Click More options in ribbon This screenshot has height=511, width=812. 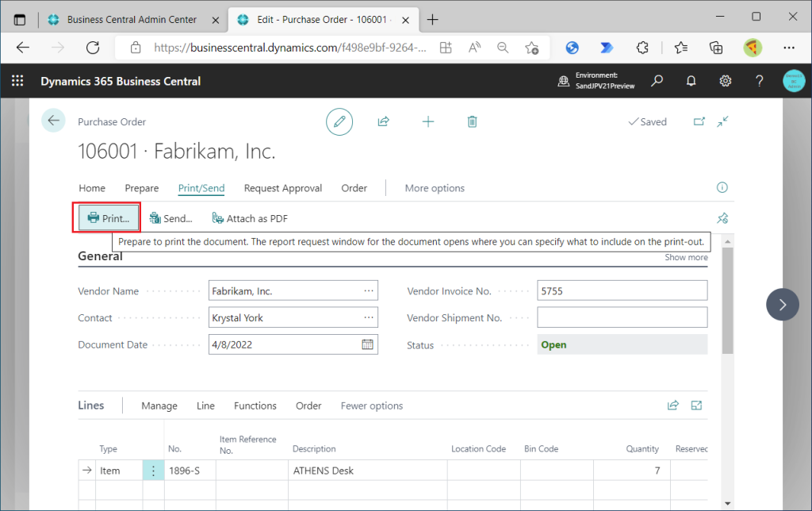pos(435,188)
